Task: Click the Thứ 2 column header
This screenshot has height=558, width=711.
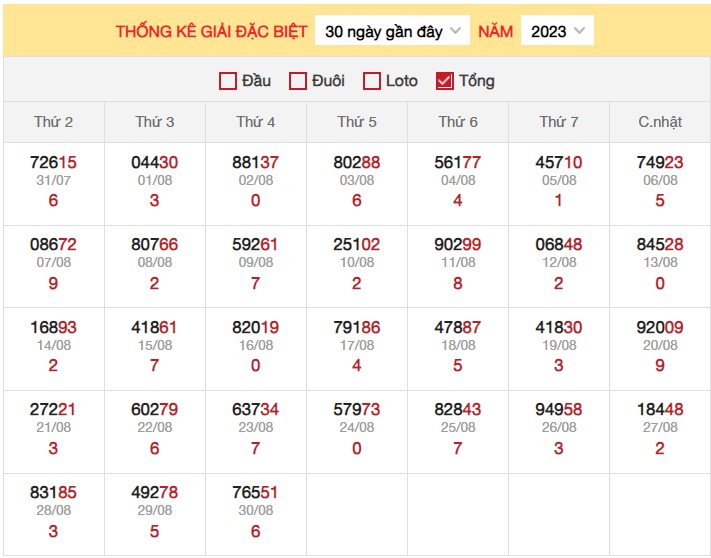Action: 54,122
